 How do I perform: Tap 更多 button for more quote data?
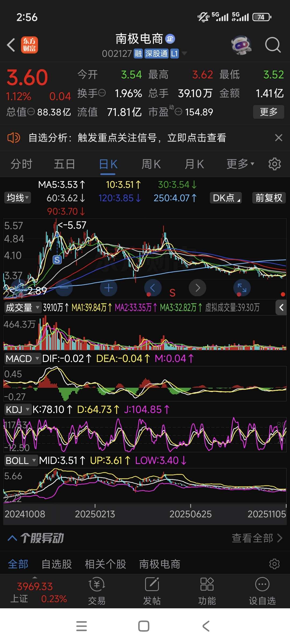(x=269, y=112)
